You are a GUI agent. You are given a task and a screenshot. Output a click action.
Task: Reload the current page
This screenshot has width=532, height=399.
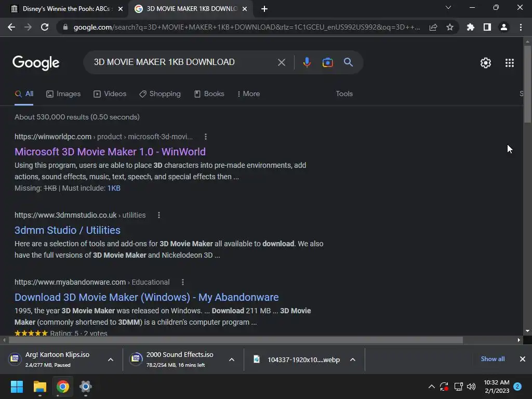pos(45,27)
